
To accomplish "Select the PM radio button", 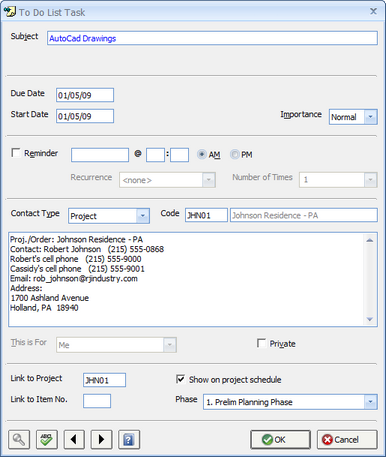I will tap(234, 154).
